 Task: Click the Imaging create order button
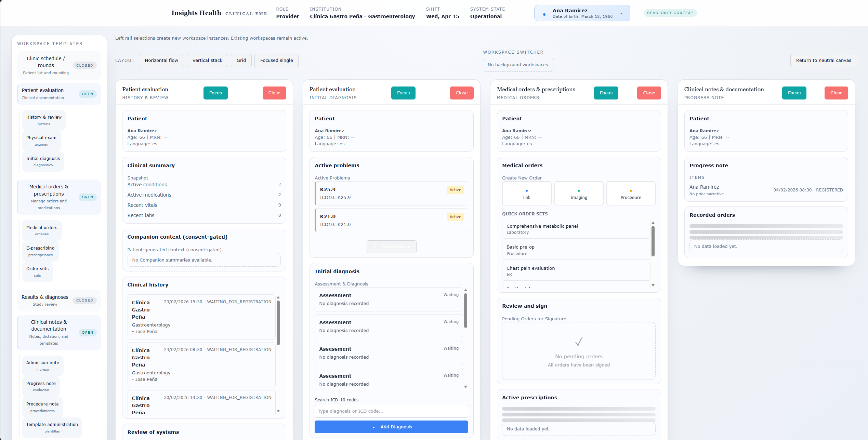tap(579, 194)
